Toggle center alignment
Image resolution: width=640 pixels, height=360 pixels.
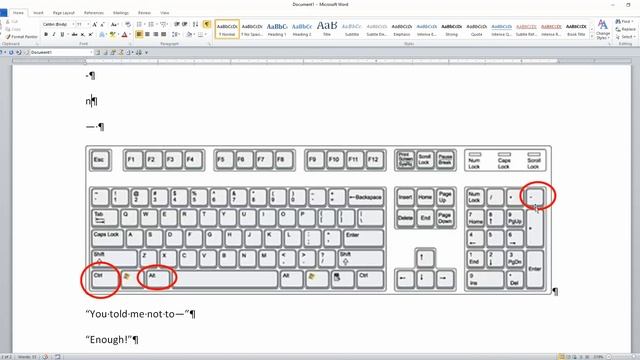[x=147, y=34]
